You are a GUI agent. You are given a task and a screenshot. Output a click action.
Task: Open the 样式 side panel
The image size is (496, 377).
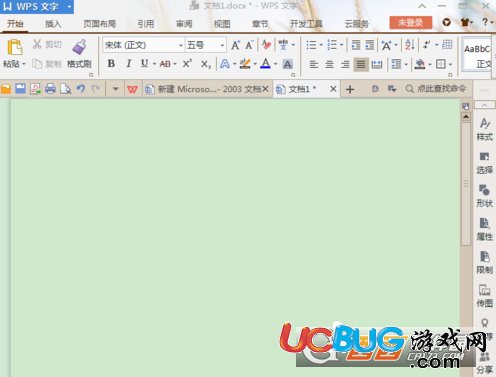point(484,129)
